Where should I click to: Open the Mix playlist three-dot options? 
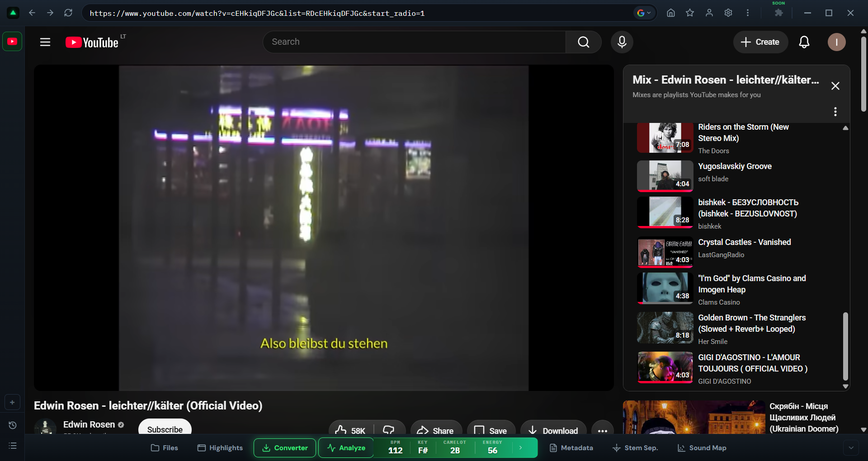tap(835, 112)
